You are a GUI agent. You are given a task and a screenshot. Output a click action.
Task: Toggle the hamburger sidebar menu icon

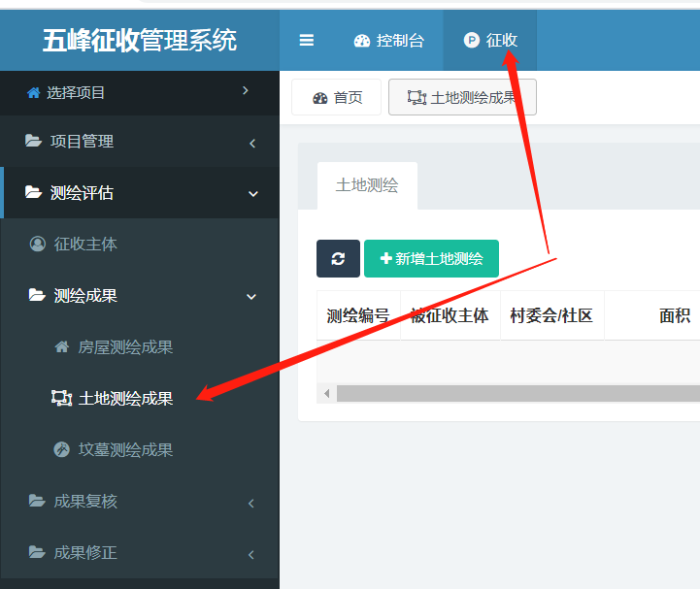(x=306, y=40)
